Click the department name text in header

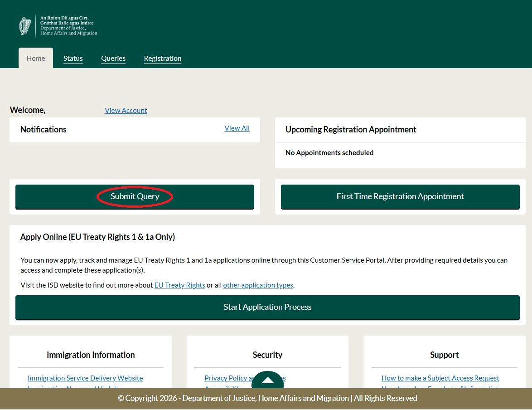pos(68,25)
